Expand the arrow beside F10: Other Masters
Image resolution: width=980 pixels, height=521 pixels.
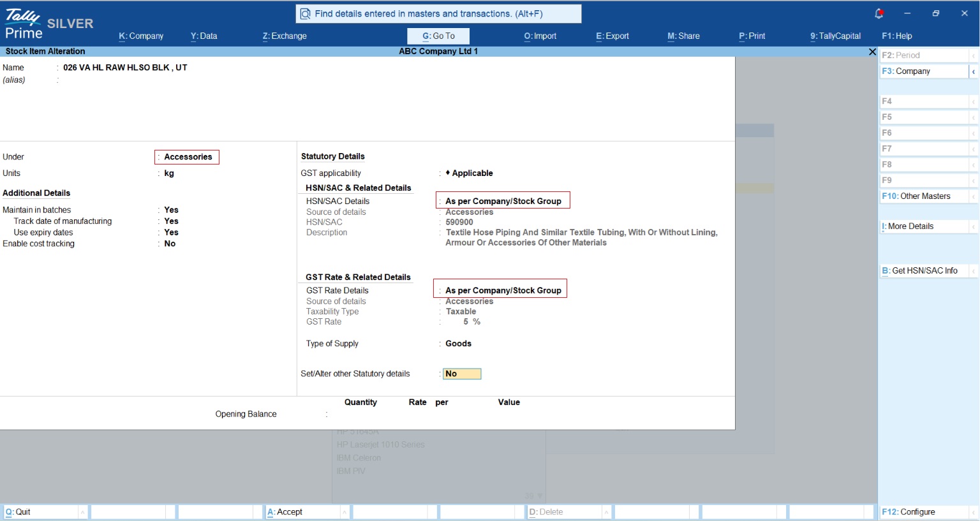tap(974, 196)
